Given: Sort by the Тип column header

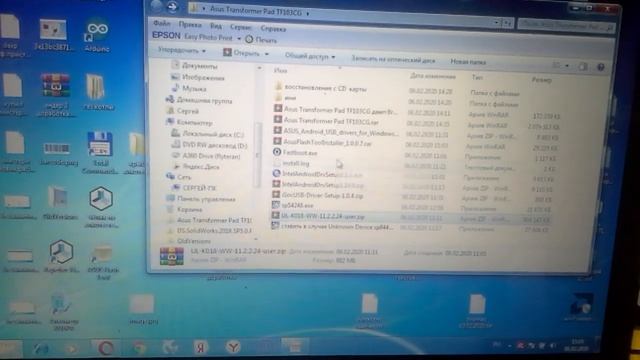Looking at the screenshot, I should (477, 78).
